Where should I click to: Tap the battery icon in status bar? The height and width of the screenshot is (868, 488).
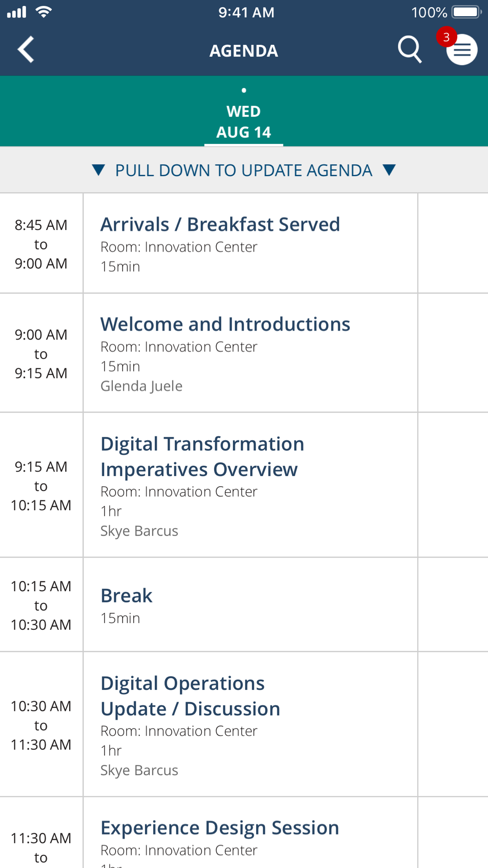(x=467, y=12)
